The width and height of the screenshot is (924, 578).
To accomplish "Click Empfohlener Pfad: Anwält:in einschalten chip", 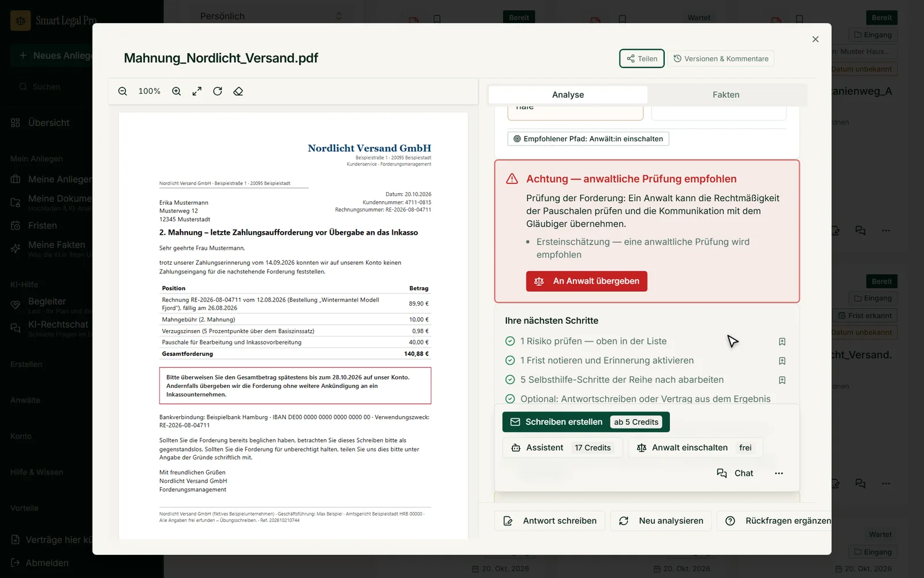I will [588, 139].
